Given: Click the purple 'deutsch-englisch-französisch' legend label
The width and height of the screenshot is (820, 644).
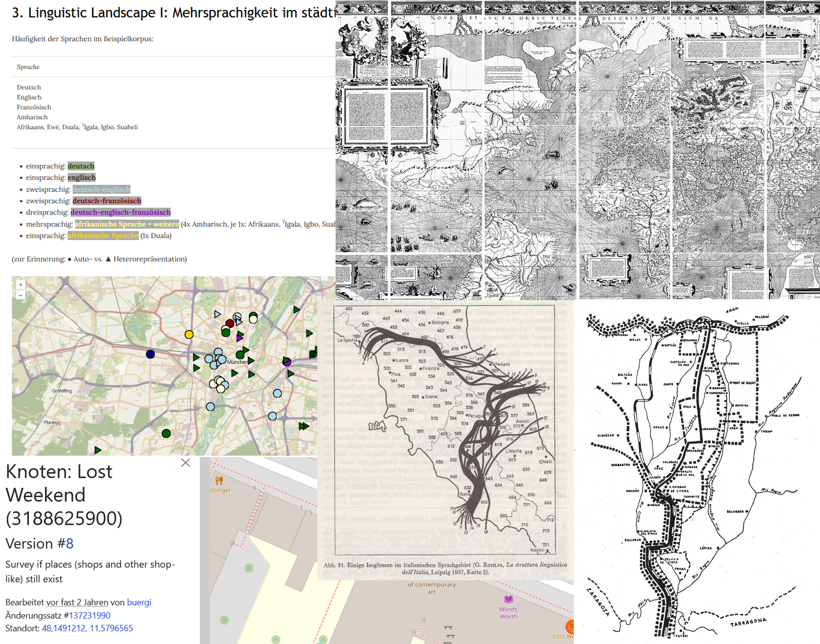Looking at the screenshot, I should pyautogui.click(x=121, y=212).
